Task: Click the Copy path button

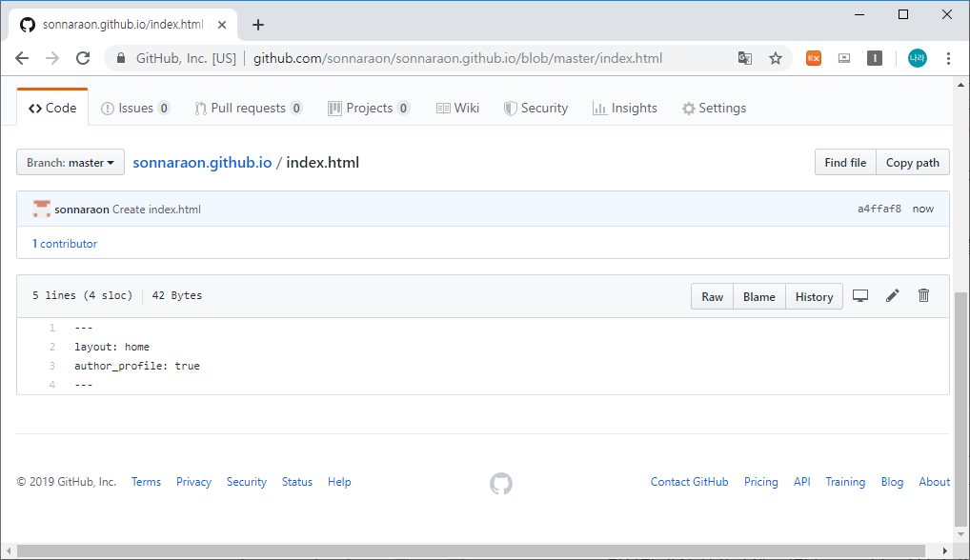Action: 913,162
